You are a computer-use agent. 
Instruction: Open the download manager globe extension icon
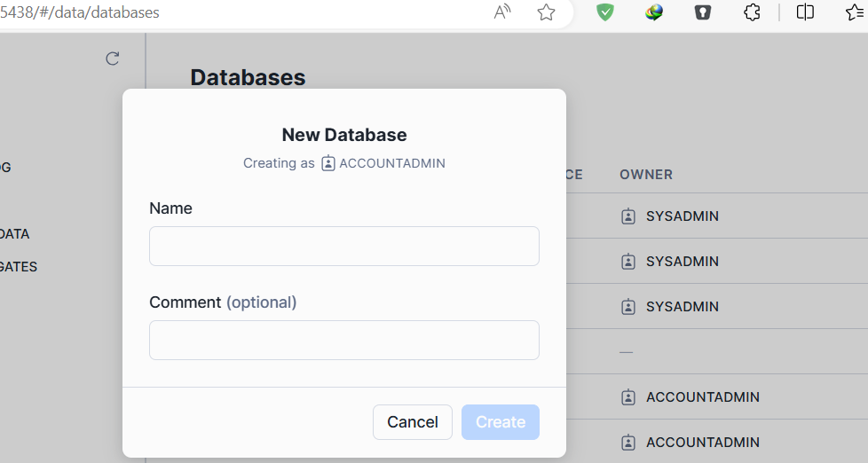tap(654, 12)
